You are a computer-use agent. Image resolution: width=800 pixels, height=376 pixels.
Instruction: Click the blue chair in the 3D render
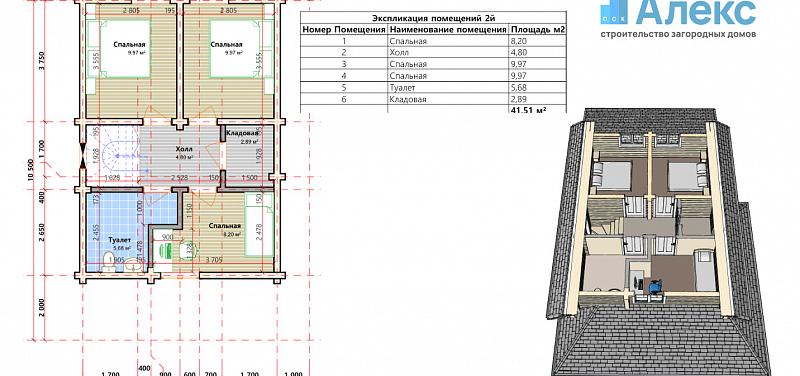coord(655,287)
